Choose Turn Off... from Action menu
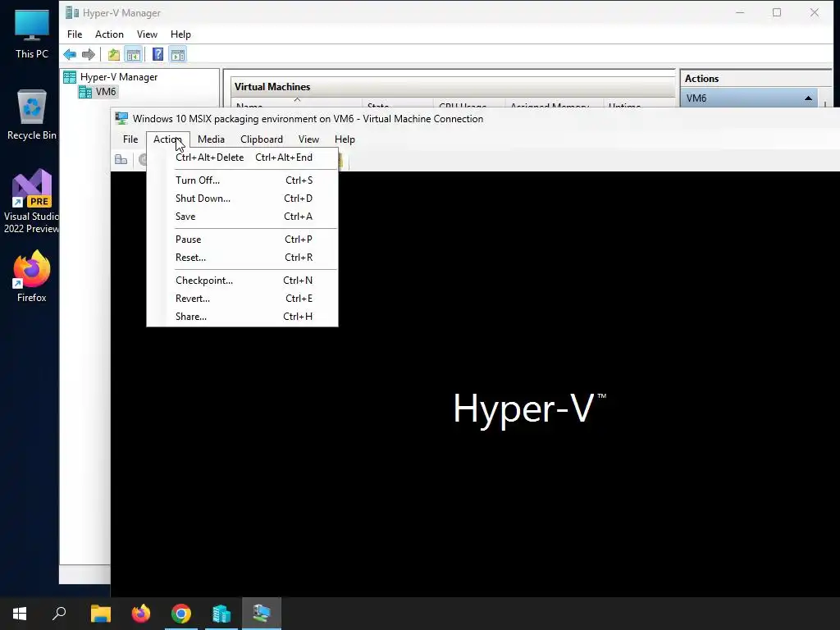This screenshot has width=840, height=630. 242,180
